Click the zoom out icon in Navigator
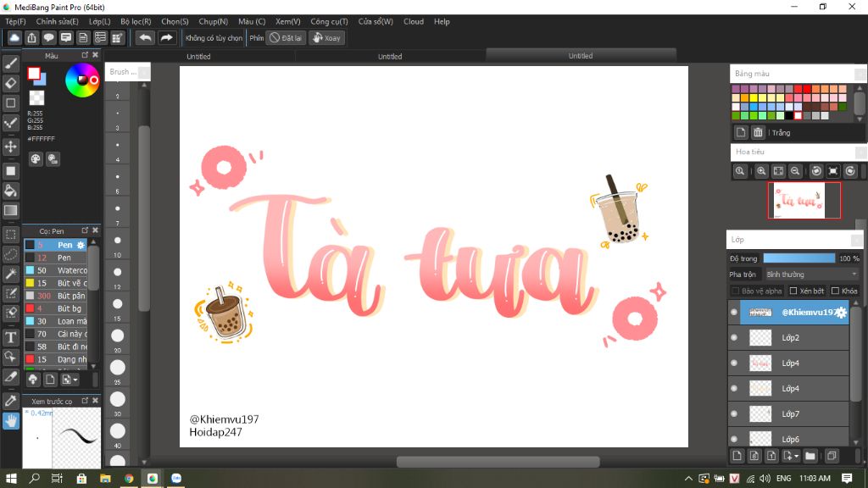868x488 pixels. click(x=795, y=171)
